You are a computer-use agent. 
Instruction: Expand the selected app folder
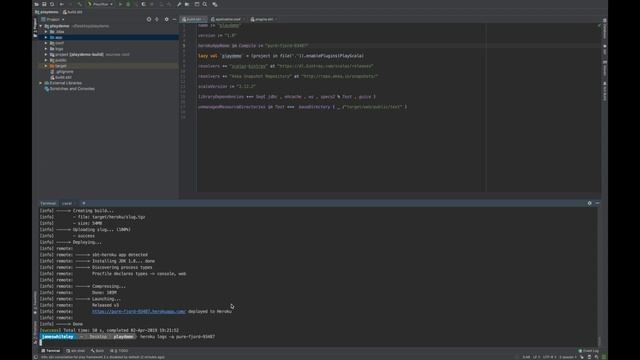(46, 38)
